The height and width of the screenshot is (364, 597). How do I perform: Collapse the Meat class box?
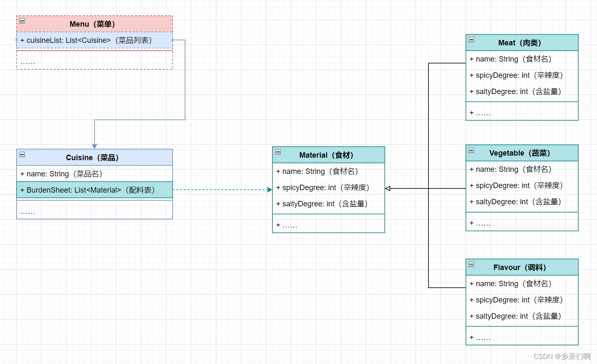click(471, 40)
